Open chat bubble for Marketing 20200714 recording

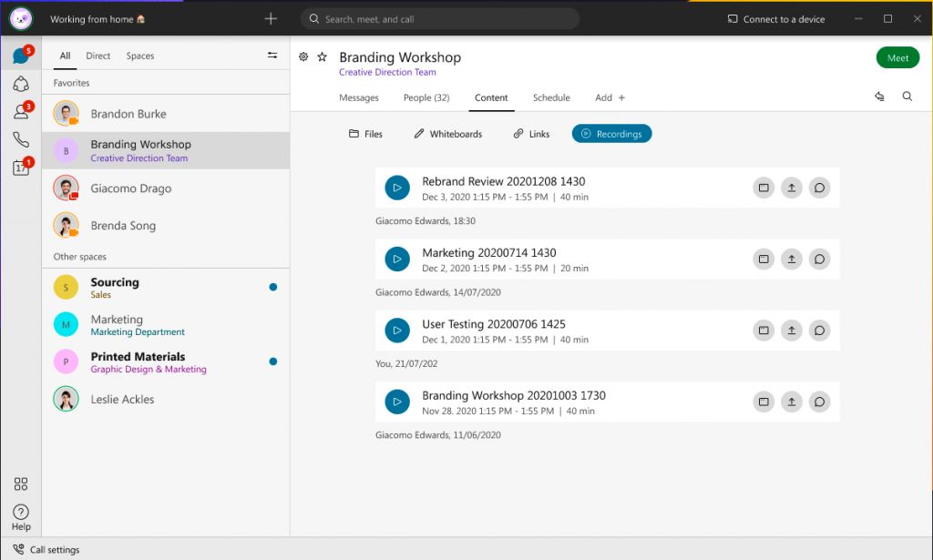click(819, 259)
